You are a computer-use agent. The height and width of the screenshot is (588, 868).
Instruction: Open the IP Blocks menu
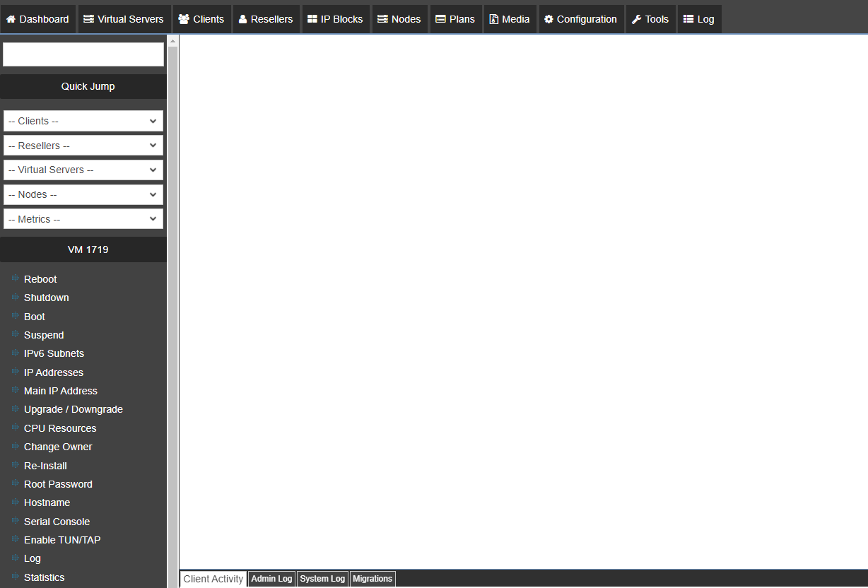(335, 19)
